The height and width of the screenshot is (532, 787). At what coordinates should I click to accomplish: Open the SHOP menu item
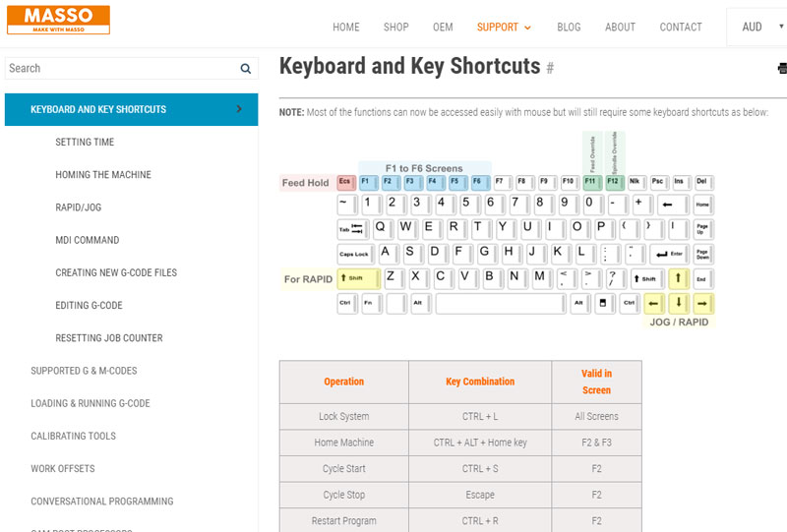tap(396, 28)
